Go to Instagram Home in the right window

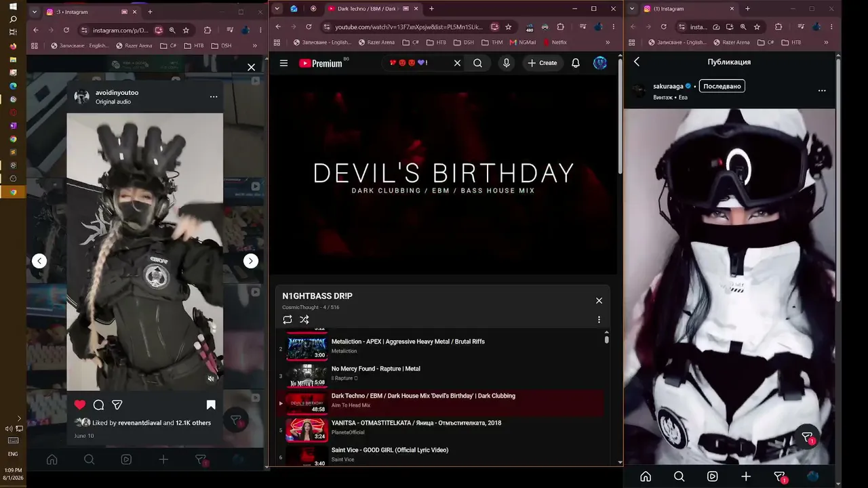click(646, 476)
